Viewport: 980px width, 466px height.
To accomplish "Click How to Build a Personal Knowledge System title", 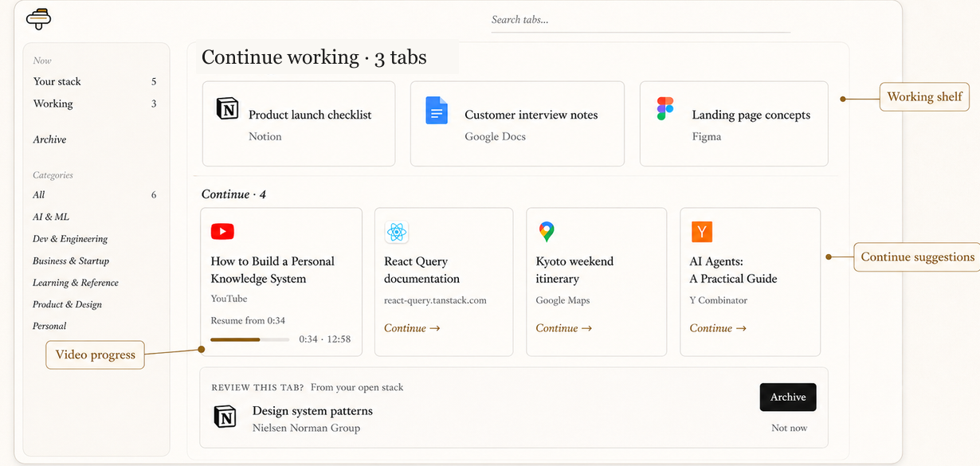I will [272, 270].
